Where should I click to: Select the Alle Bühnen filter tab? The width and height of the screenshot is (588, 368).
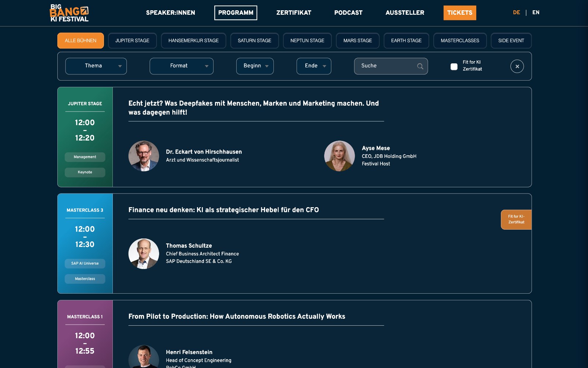click(x=80, y=40)
